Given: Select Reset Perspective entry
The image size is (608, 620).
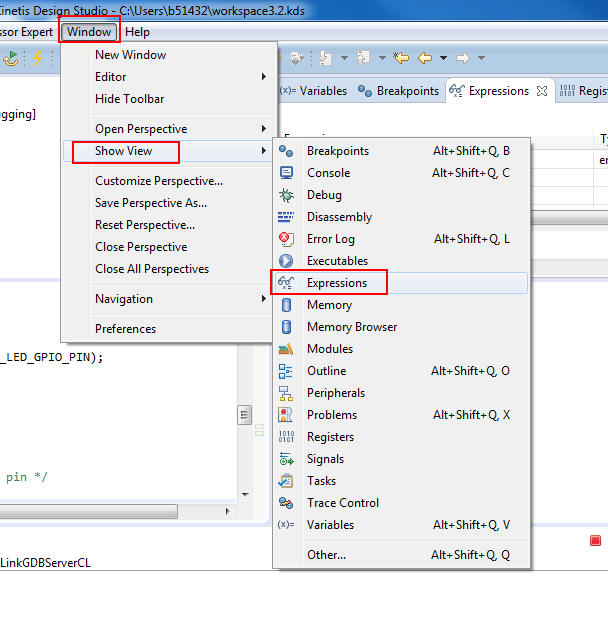Looking at the screenshot, I should [170, 225].
